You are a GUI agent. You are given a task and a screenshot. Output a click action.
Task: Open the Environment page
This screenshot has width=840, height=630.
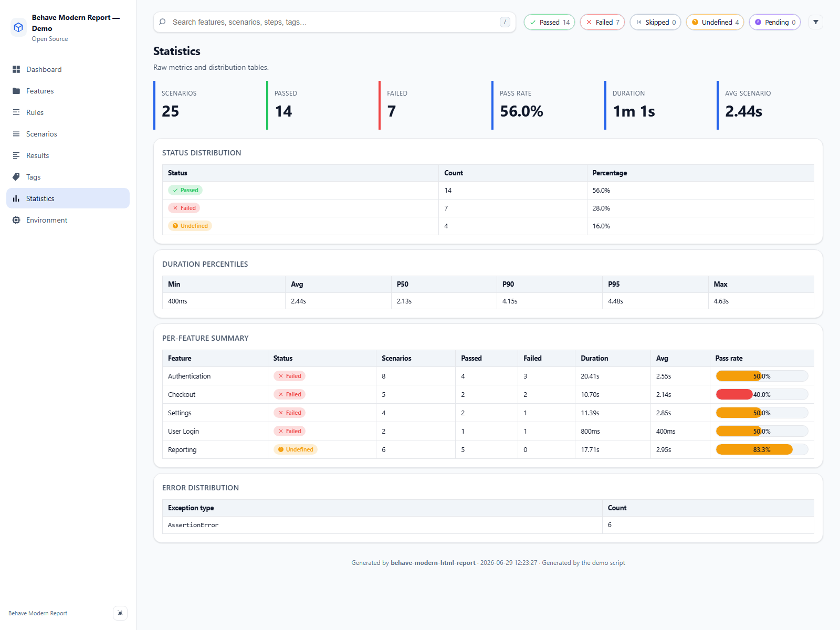point(68,220)
